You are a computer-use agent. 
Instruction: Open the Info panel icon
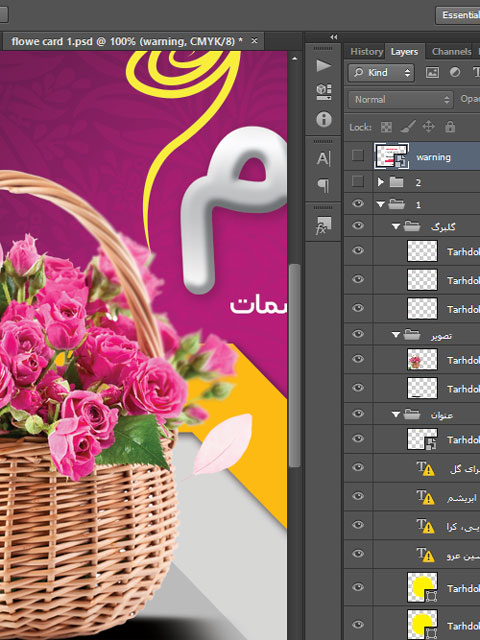pyautogui.click(x=324, y=119)
